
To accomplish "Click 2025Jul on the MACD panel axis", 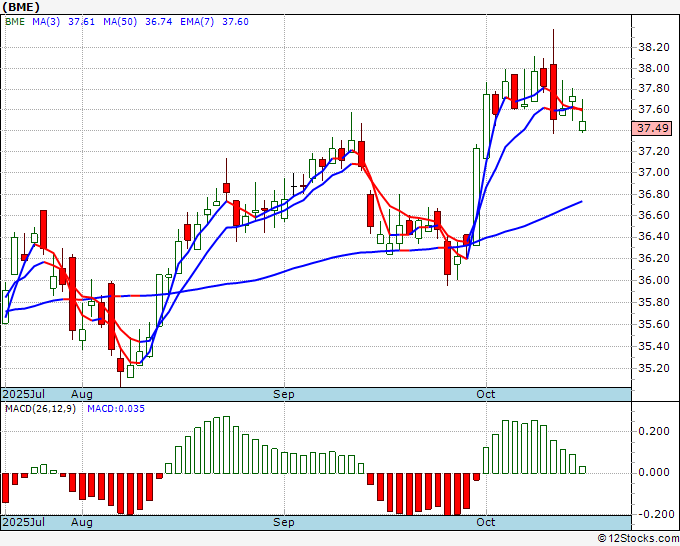I will click(x=24, y=522).
